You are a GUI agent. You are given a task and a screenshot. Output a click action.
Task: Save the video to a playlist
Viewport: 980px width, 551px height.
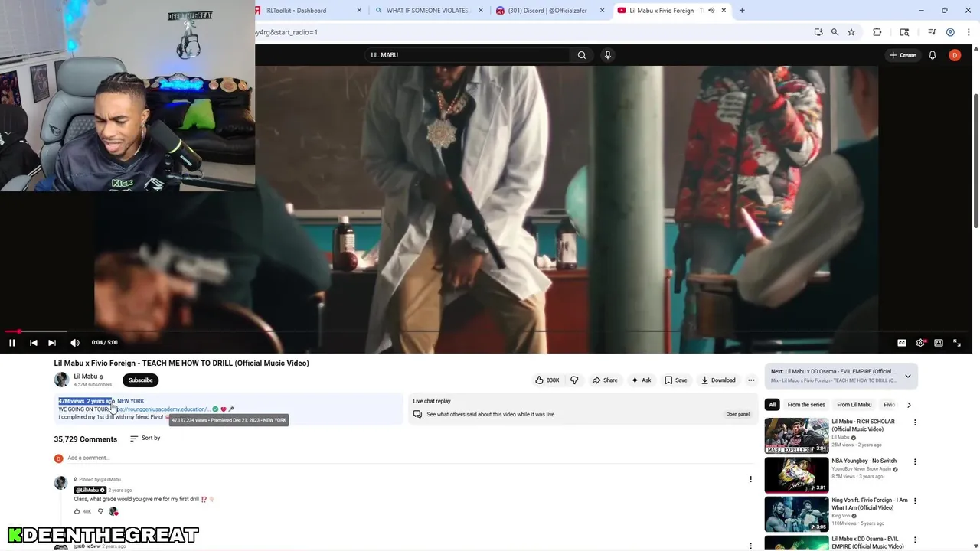point(676,380)
